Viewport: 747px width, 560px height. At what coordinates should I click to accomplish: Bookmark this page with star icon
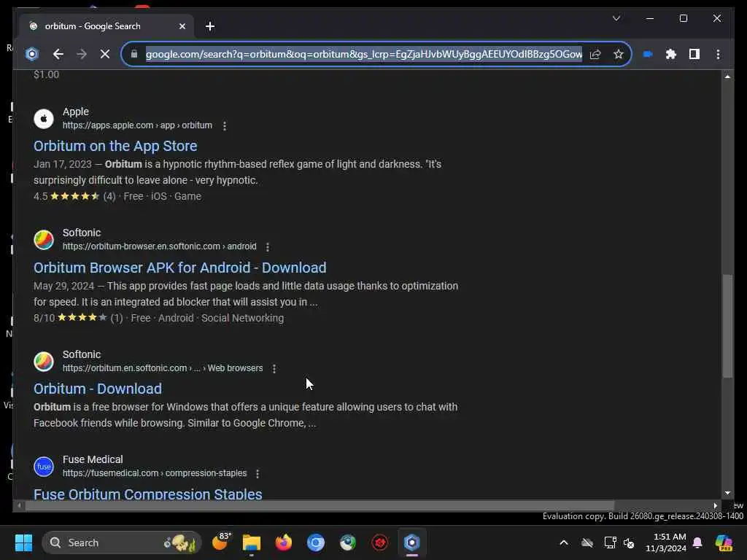click(619, 54)
